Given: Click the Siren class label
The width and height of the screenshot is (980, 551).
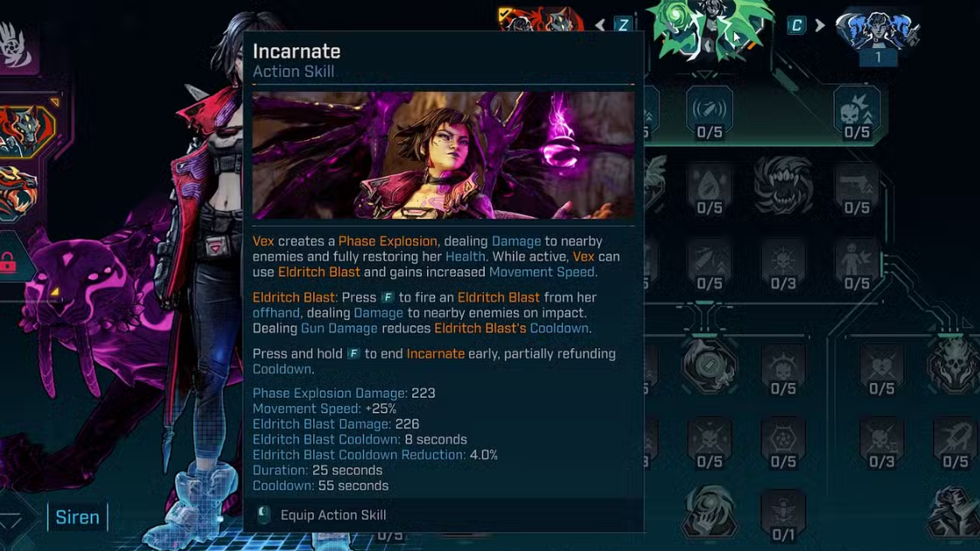Looking at the screenshot, I should click(78, 517).
